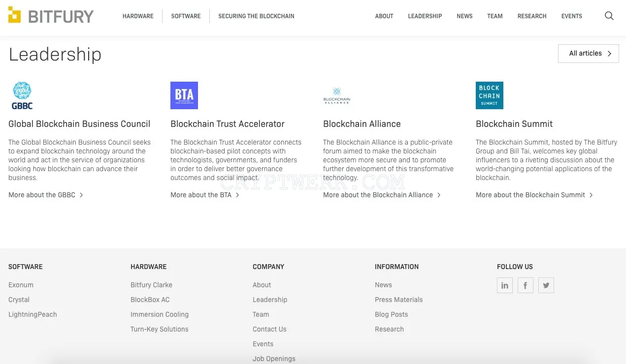Open Bitfury Facebook page icon
This screenshot has width=626, height=364.
[x=526, y=285]
